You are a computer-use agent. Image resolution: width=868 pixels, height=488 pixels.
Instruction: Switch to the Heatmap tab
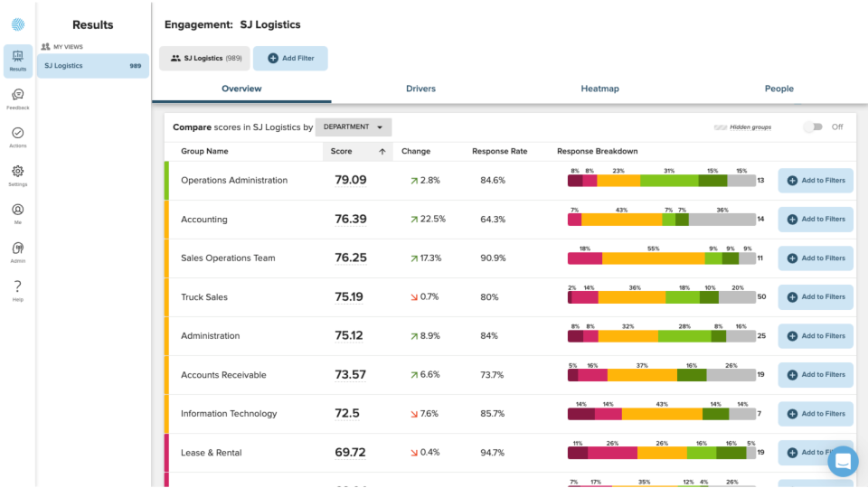click(600, 89)
